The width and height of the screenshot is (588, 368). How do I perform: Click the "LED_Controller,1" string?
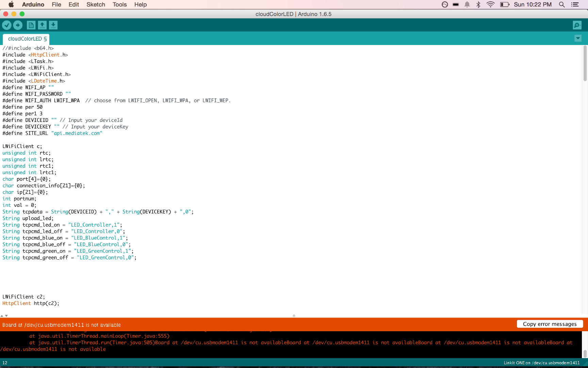click(x=94, y=225)
